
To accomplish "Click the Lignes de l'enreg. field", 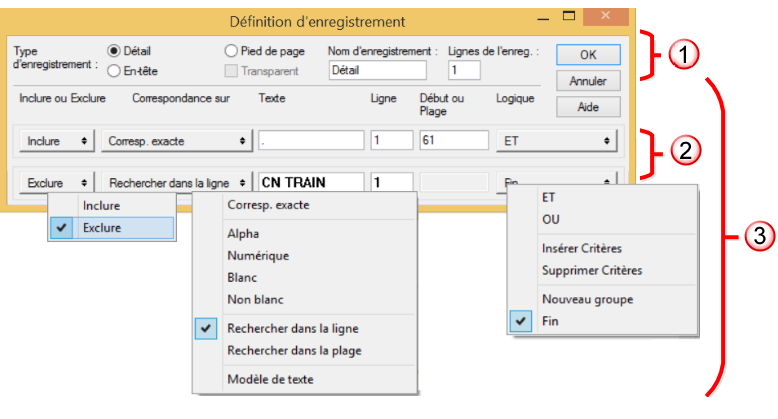I will pos(465,70).
